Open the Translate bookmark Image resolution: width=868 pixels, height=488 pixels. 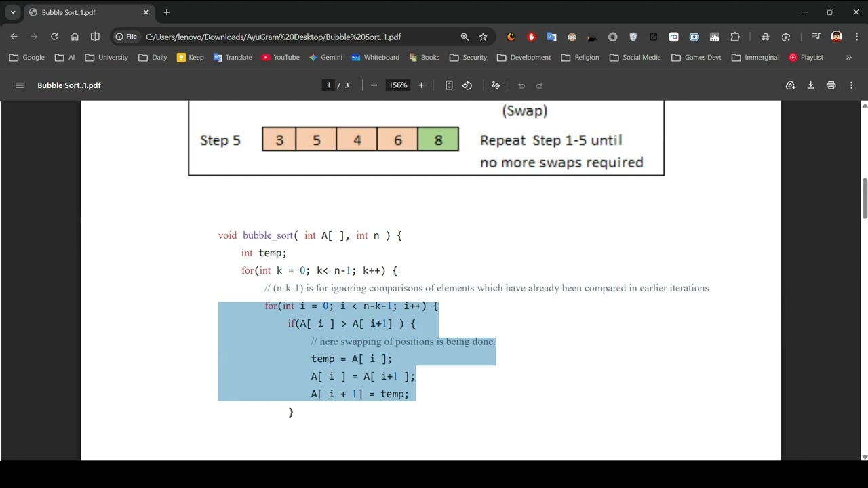click(233, 58)
